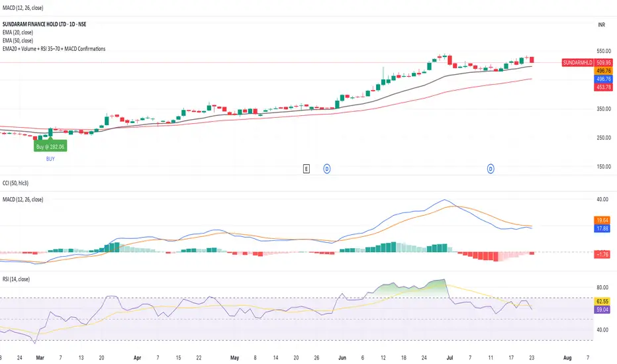
Task: Click the 'Jul' label on the time axis
Action: [450, 357]
